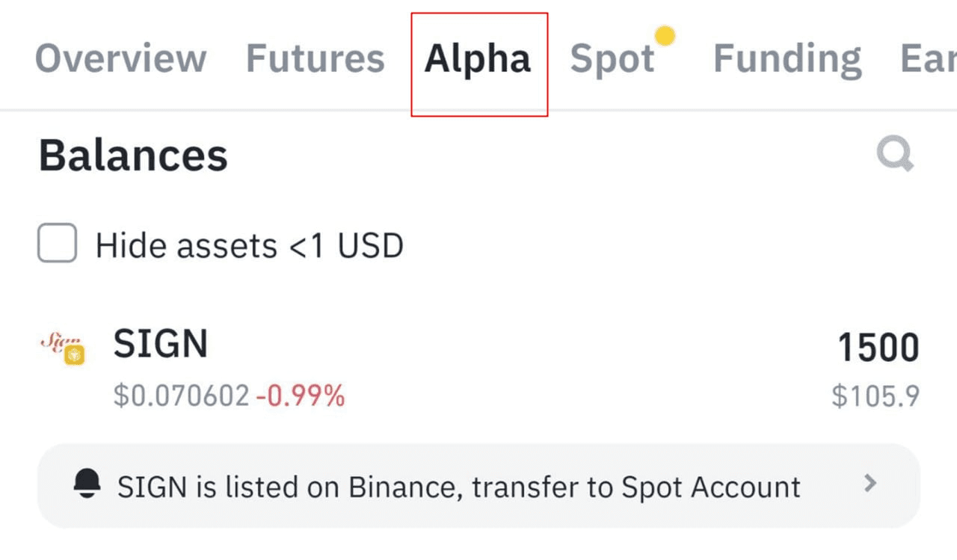The width and height of the screenshot is (957, 560).
Task: Click the 1500 SIGN balance amount
Action: click(x=878, y=348)
